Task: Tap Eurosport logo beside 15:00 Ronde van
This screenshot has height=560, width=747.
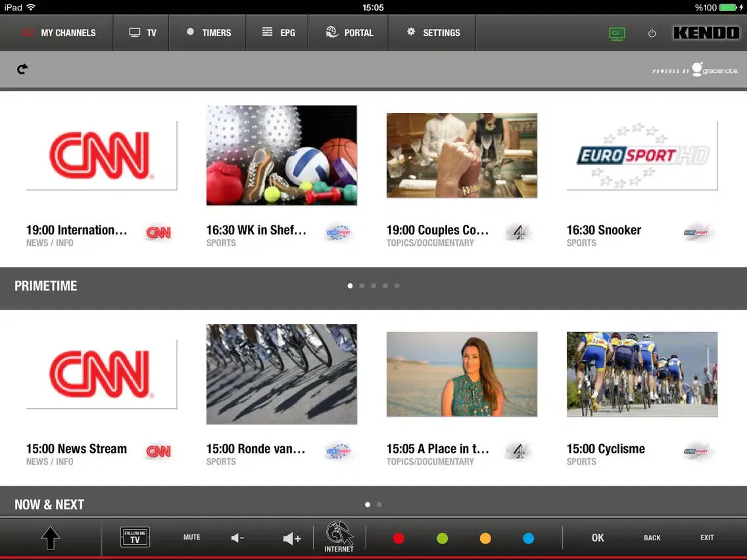Action: (339, 451)
